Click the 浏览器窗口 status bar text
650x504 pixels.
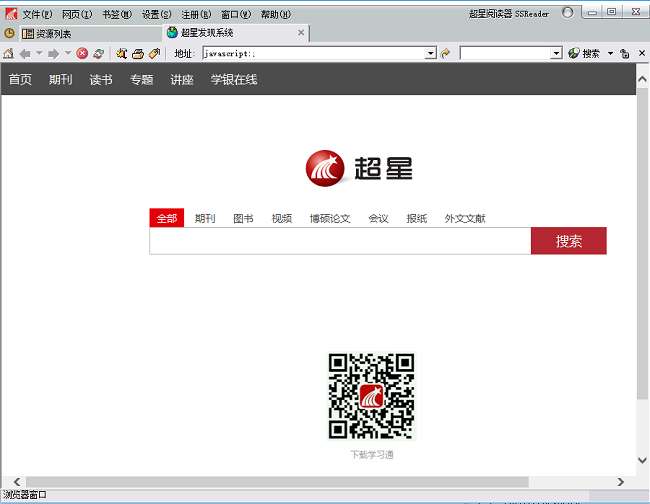coord(25,495)
